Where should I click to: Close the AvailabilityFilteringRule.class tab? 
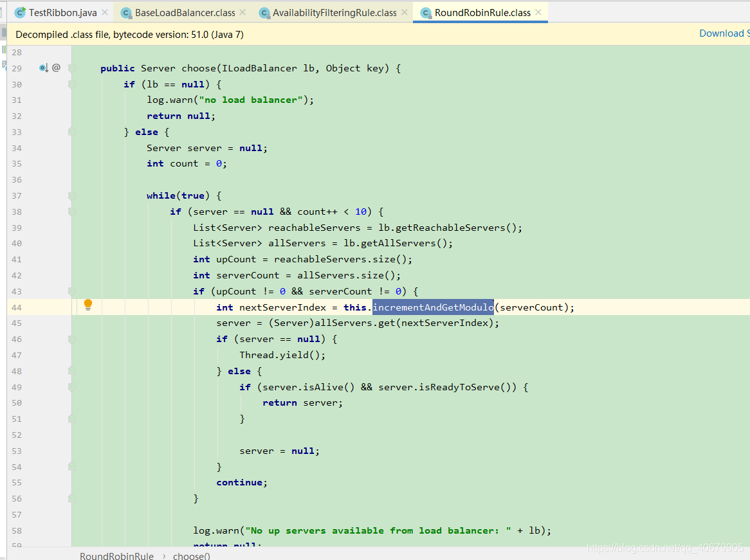[405, 12]
